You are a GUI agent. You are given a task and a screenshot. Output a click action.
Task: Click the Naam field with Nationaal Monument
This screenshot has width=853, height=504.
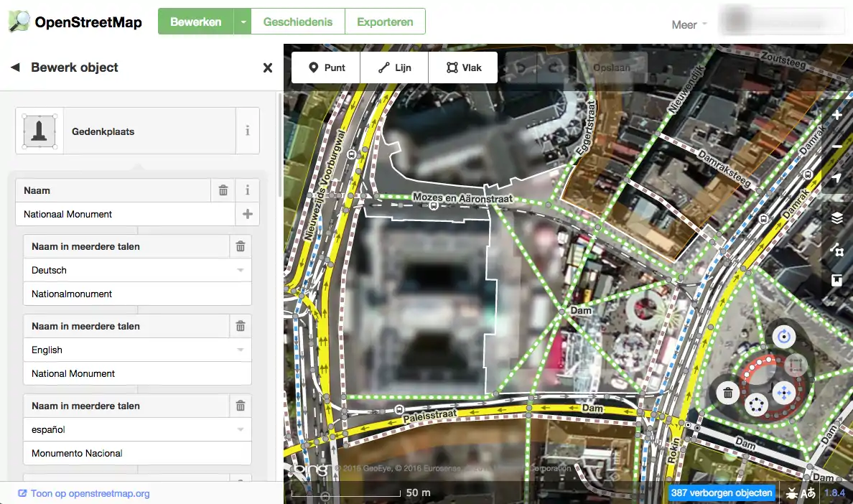point(125,214)
